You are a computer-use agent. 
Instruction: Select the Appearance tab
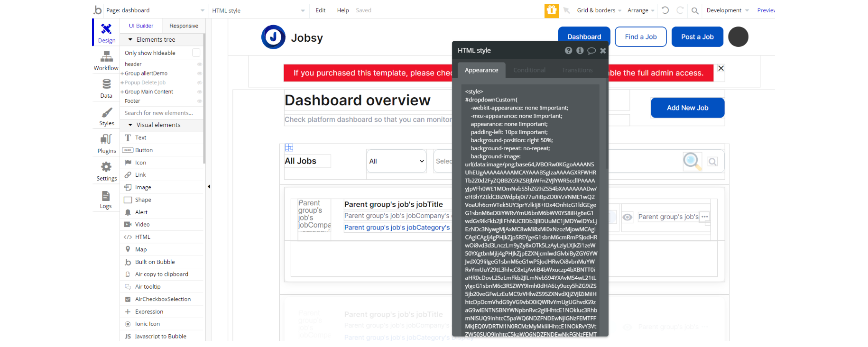click(481, 70)
